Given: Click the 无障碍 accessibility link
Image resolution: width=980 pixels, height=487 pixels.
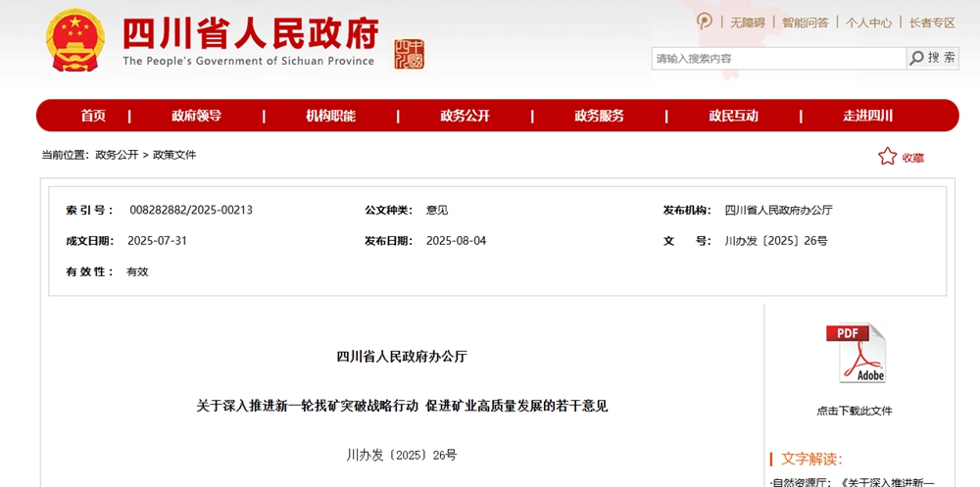Looking at the screenshot, I should tap(747, 23).
